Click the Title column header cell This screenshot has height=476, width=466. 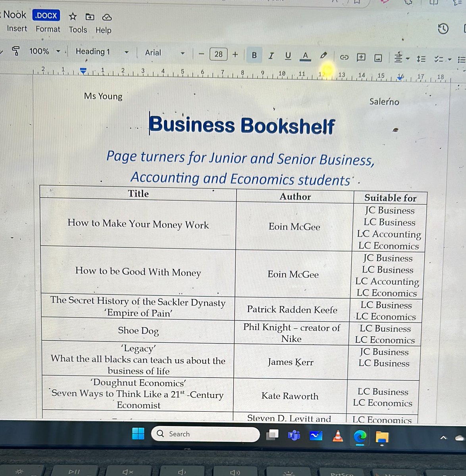tap(138, 194)
